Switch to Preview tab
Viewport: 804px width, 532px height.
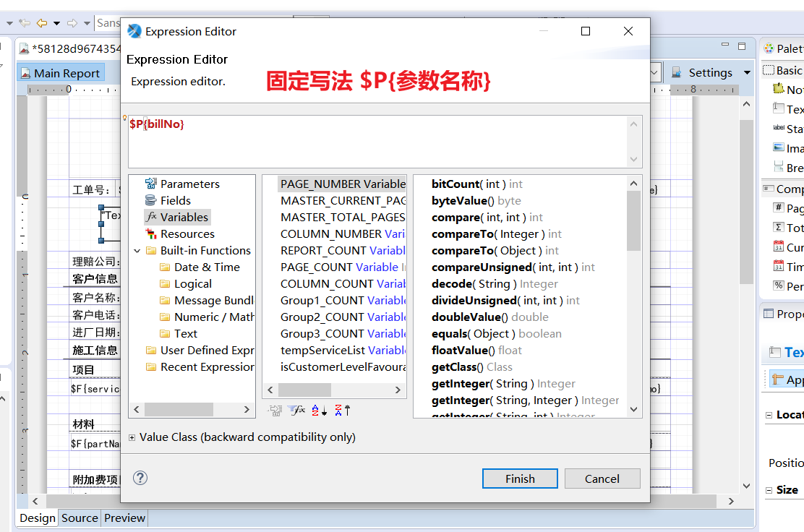pyautogui.click(x=124, y=518)
